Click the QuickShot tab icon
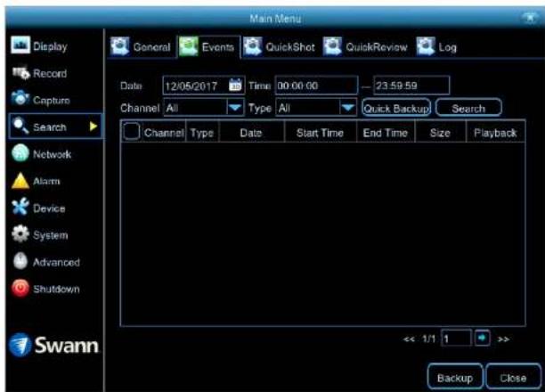Image resolution: width=545 pixels, height=392 pixels. [253, 46]
